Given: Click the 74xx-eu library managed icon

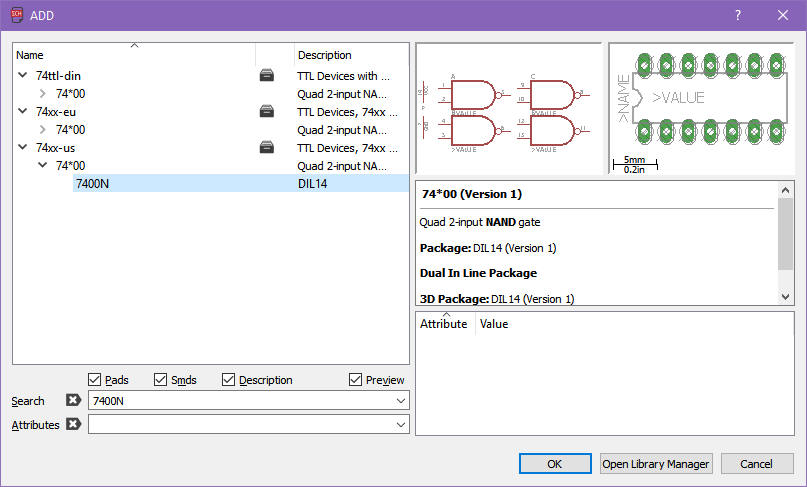Looking at the screenshot, I should (x=266, y=111).
